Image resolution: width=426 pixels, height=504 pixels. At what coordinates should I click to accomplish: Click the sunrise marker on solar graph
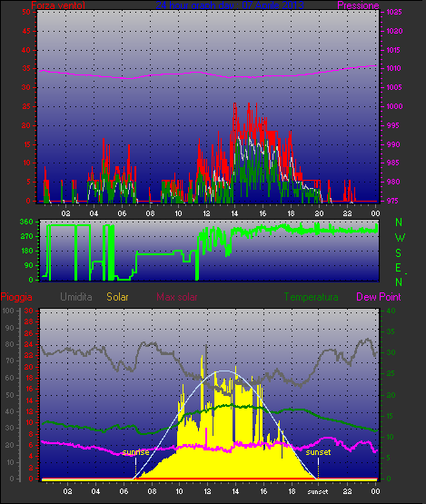coord(135,452)
